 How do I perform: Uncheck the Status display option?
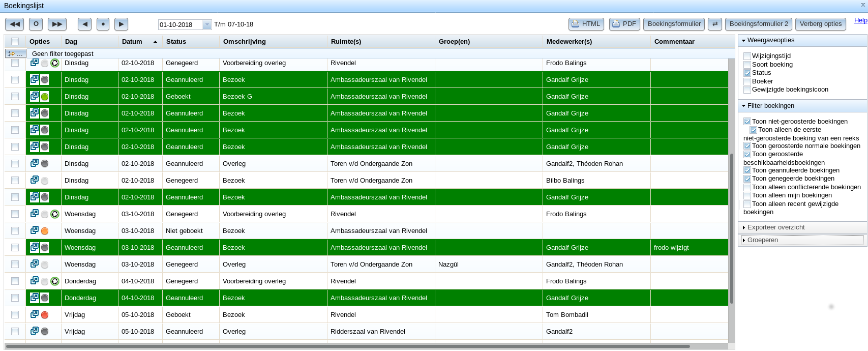point(747,73)
